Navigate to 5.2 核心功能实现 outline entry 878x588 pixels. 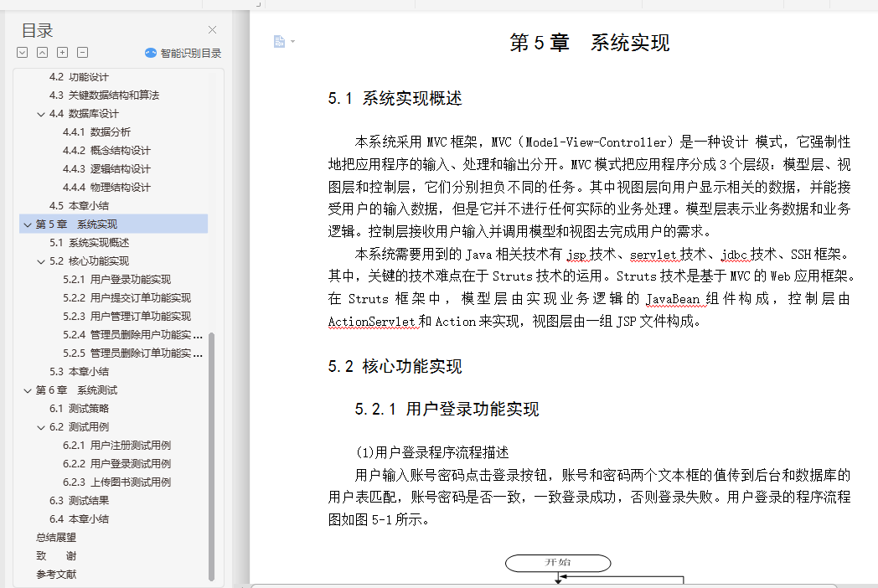[89, 261]
